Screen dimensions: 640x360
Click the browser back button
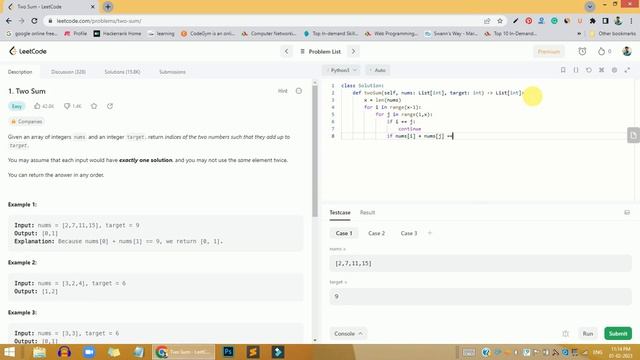click(x=9, y=21)
